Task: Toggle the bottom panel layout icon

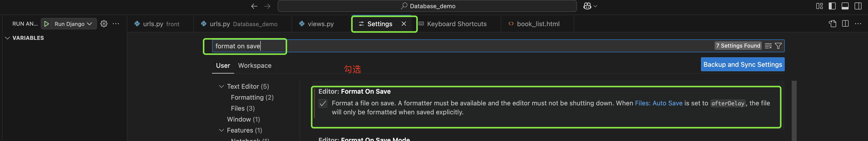Action: pos(845,6)
